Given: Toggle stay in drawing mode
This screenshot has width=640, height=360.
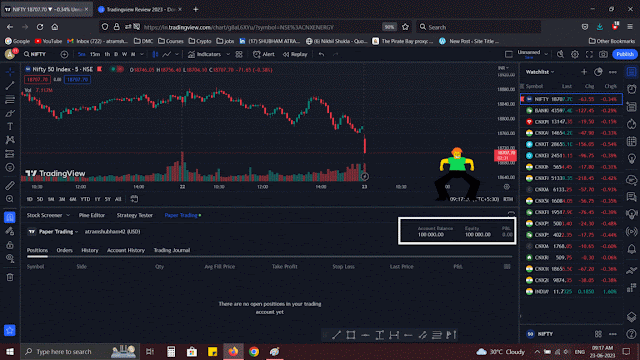Looking at the screenshot, I should click(10, 231).
